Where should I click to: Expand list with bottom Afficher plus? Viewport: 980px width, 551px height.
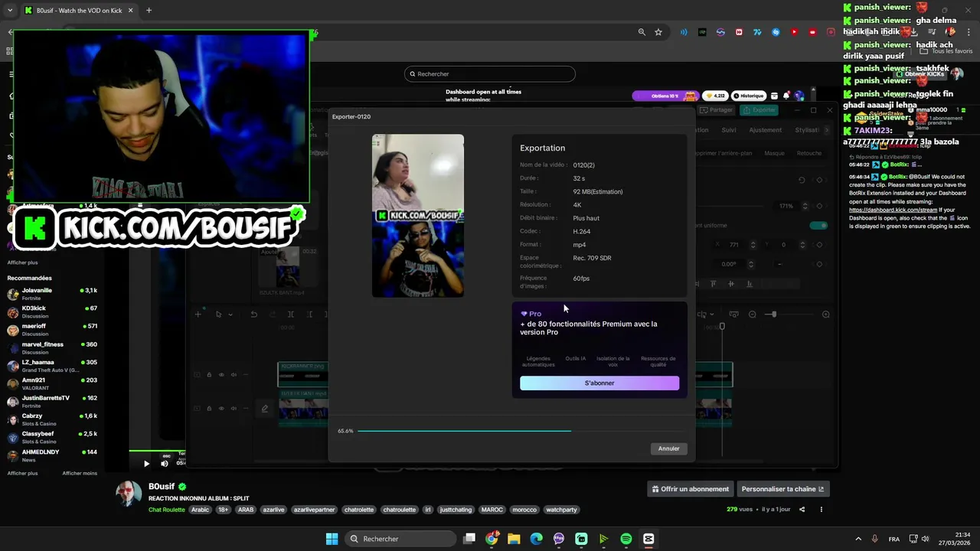point(22,473)
